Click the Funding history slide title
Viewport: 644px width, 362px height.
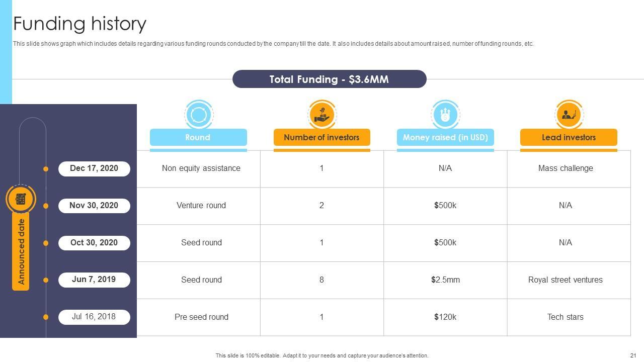[x=79, y=24]
